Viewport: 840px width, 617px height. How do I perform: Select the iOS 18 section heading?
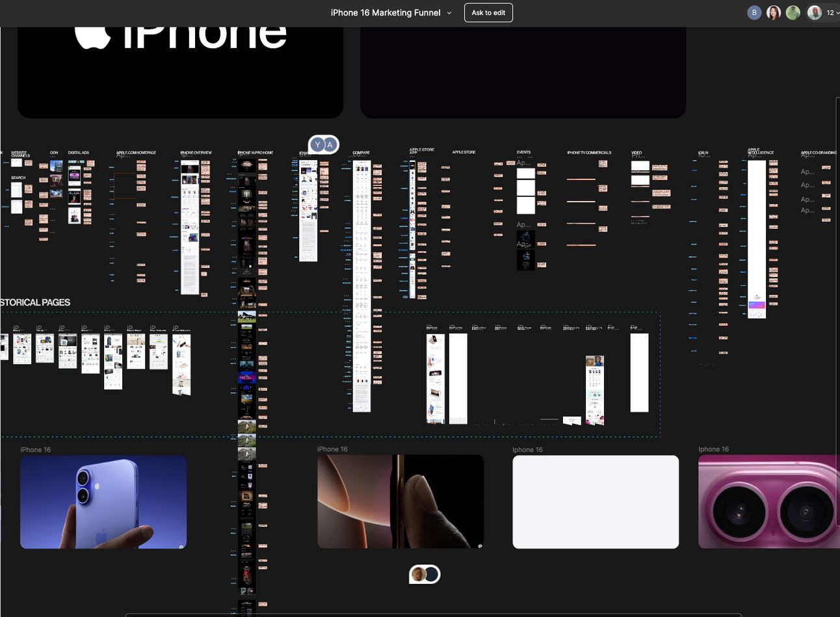click(703, 153)
